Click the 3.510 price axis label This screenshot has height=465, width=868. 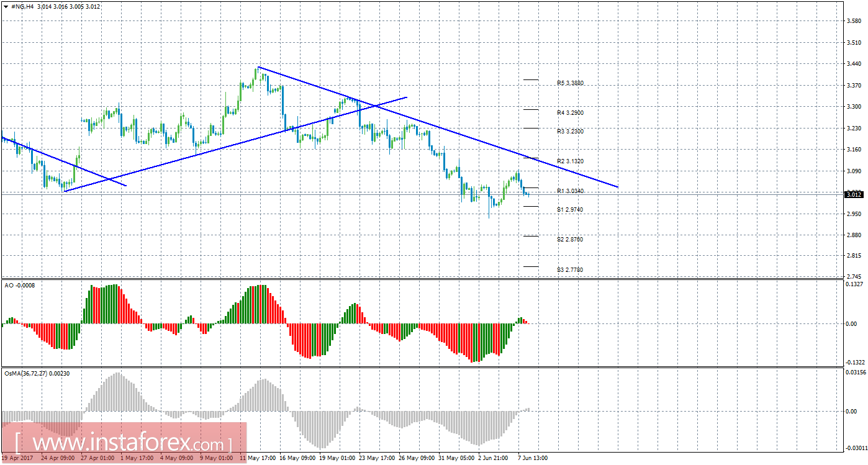[854, 43]
